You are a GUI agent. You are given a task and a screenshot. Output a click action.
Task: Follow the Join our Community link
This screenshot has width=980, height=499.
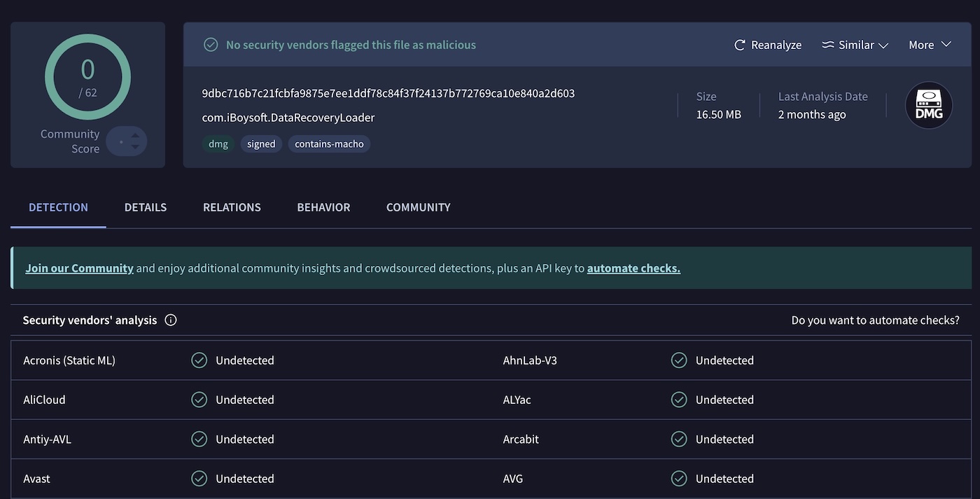click(x=79, y=267)
